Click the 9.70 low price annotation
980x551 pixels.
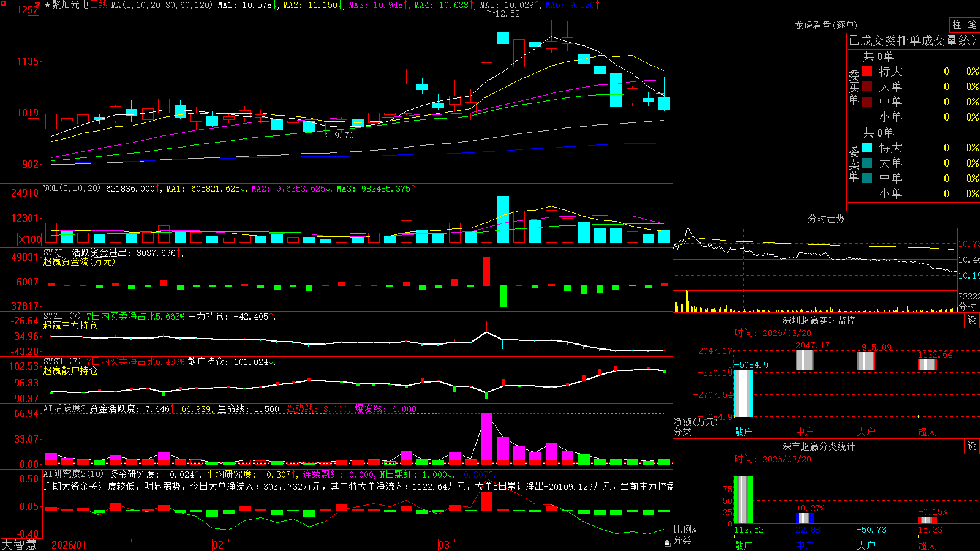coord(344,135)
